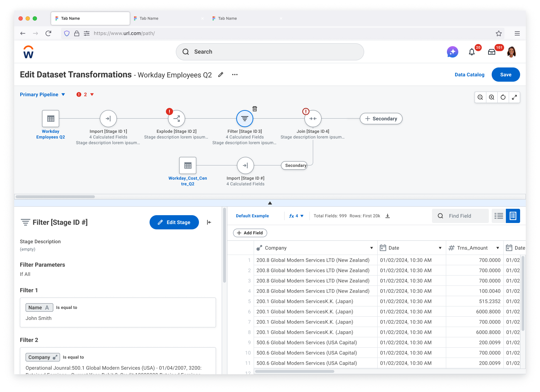
Task: Select the first browser tab
Action: (x=90, y=18)
